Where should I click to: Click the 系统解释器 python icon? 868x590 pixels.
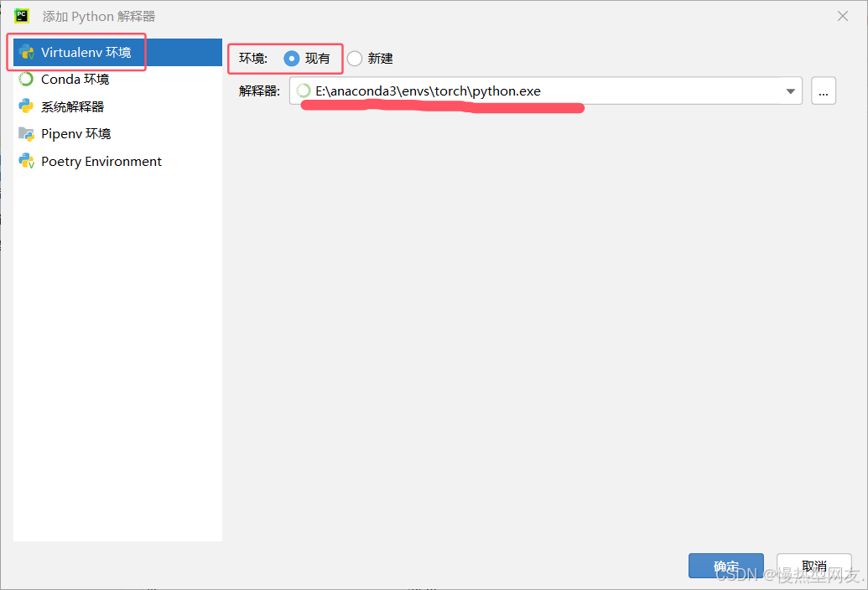[x=26, y=106]
